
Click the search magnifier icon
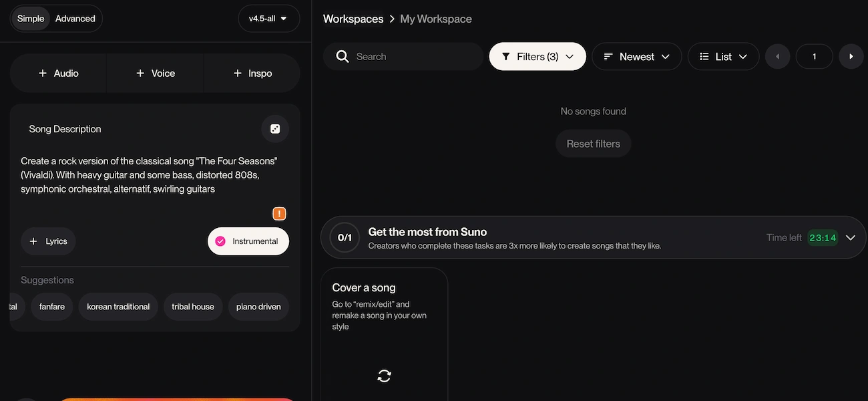(343, 57)
